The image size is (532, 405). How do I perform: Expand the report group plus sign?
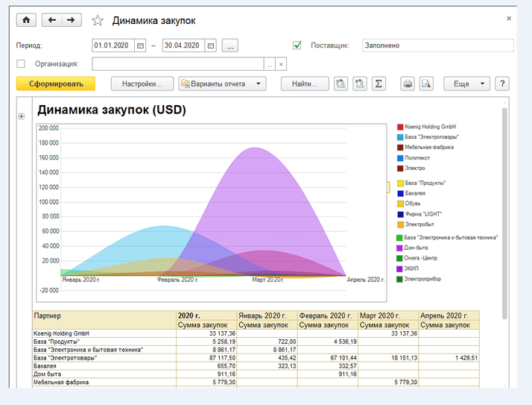21,116
